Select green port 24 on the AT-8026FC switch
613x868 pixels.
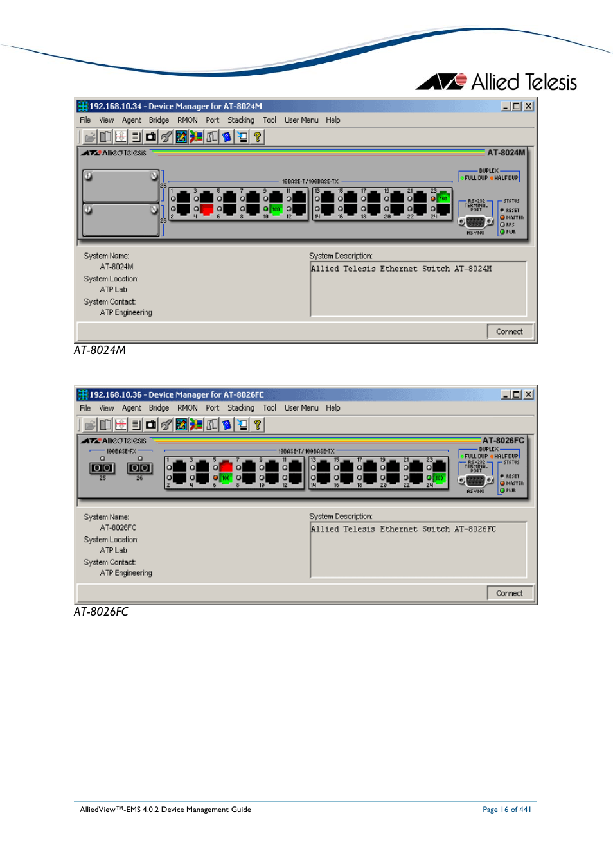pos(440,478)
